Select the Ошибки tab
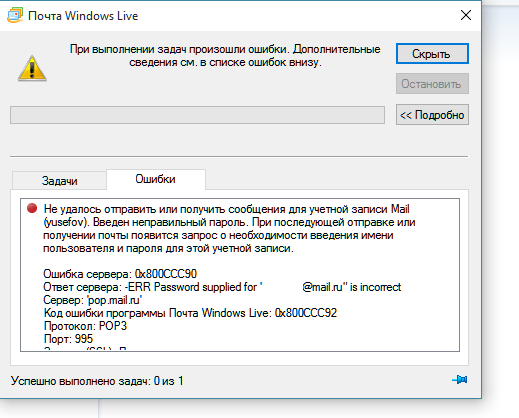 [x=156, y=179]
